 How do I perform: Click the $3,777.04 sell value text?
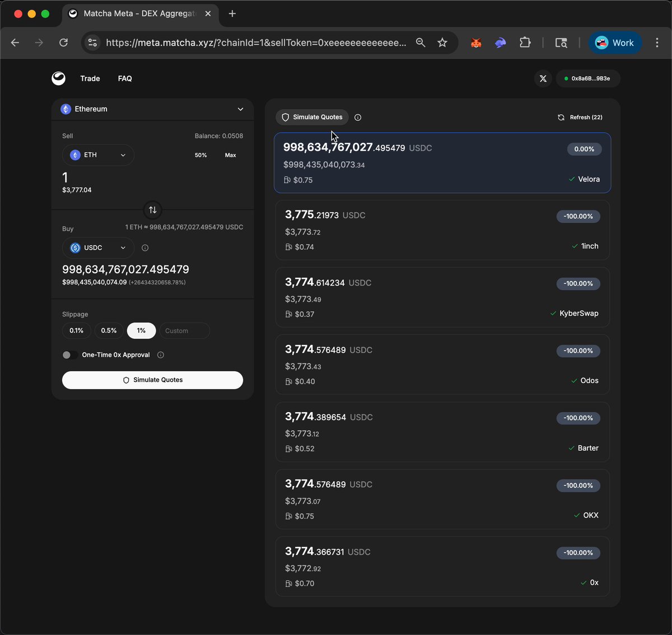[x=77, y=190]
